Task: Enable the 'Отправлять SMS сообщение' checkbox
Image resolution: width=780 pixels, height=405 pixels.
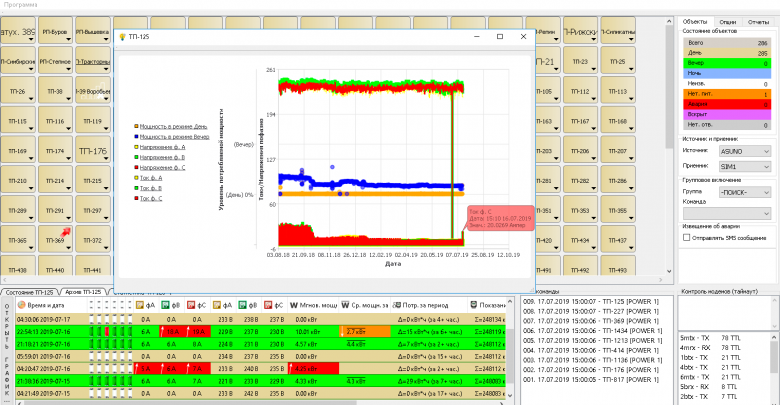Action: tap(687, 239)
